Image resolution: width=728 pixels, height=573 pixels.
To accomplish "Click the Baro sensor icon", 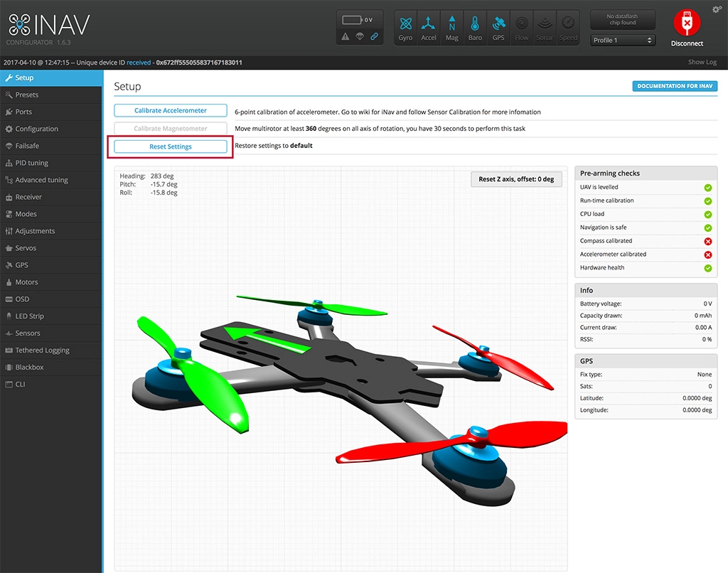I will [x=475, y=28].
